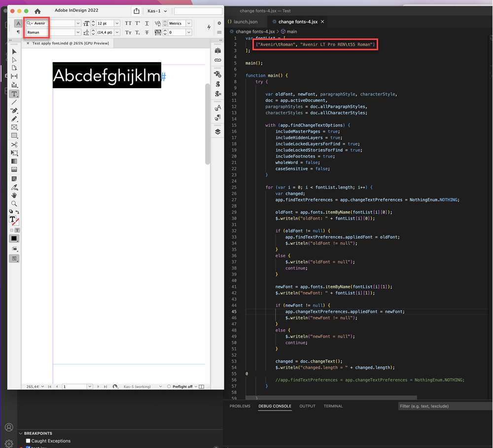Select the Content Collector tool
This screenshot has height=448, width=493.
14,85
